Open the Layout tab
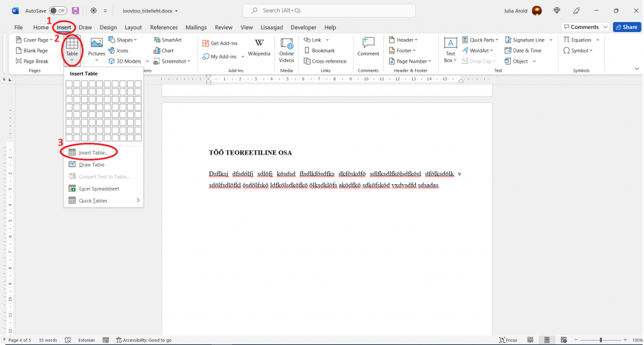 133,28
